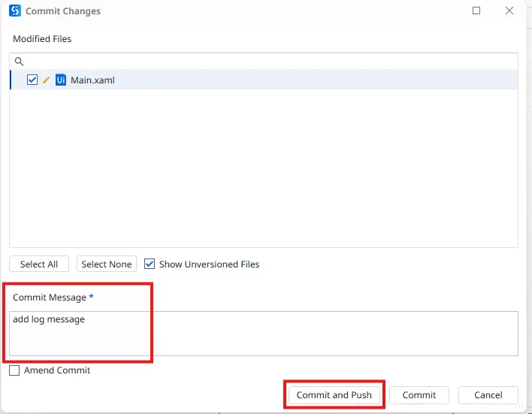Click the Amend Commit label text
532x414 pixels.
57,370
